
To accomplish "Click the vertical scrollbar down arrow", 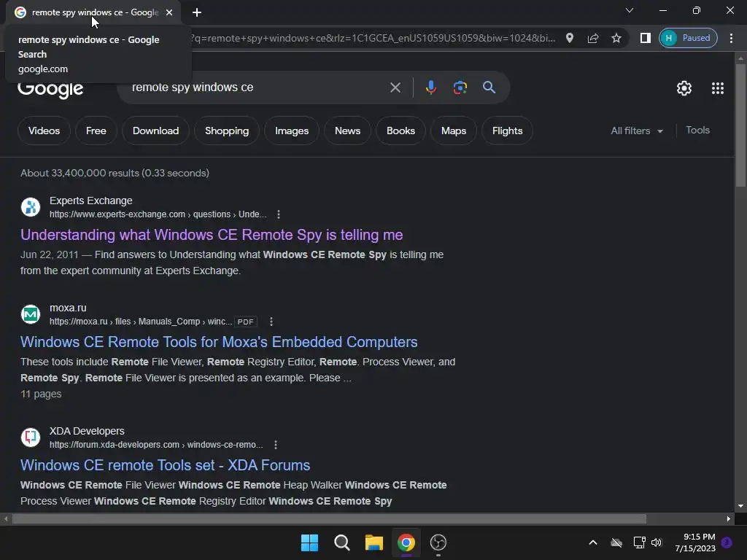I will 740,506.
